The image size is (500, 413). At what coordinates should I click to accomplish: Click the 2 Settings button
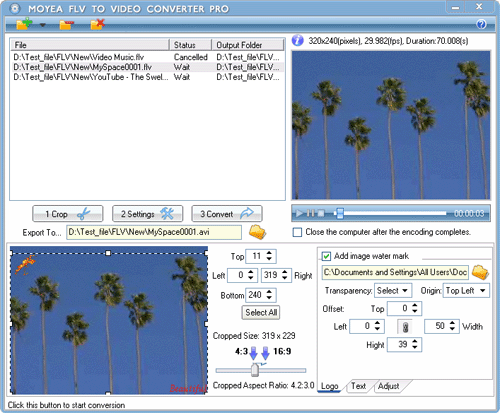click(x=147, y=214)
